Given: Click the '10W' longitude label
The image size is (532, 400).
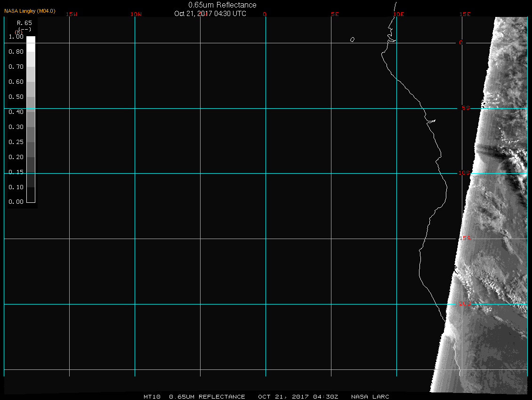Looking at the screenshot, I should (x=136, y=14).
